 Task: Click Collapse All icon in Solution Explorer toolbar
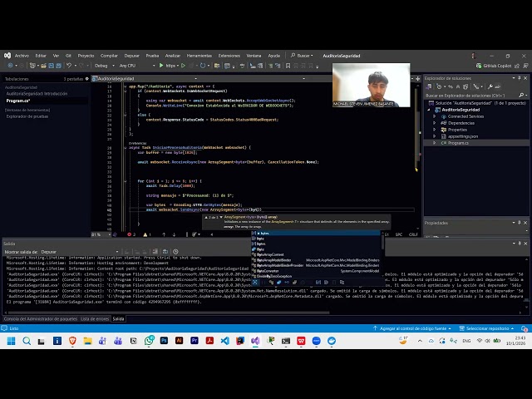[458, 86]
